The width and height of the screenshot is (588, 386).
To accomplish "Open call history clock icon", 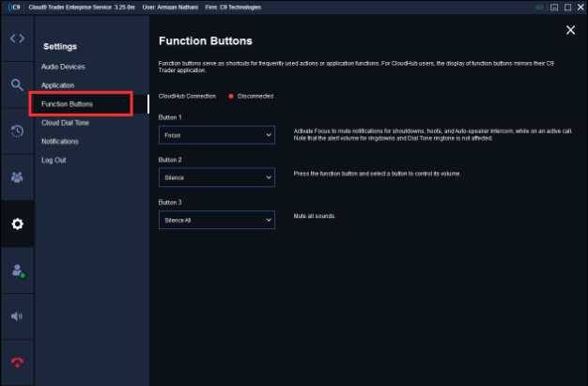I will 17,131.
